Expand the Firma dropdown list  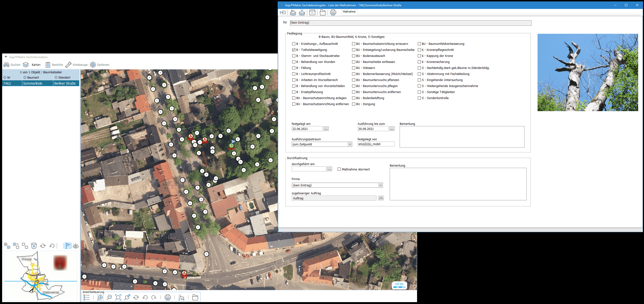(x=380, y=185)
